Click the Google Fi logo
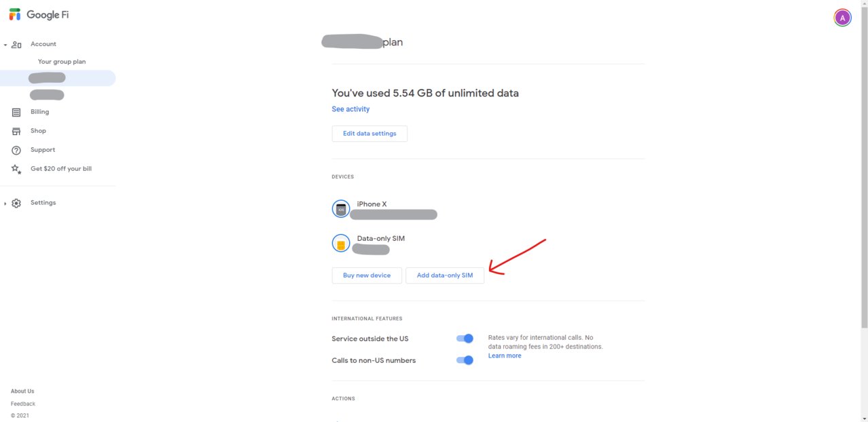 click(x=39, y=14)
